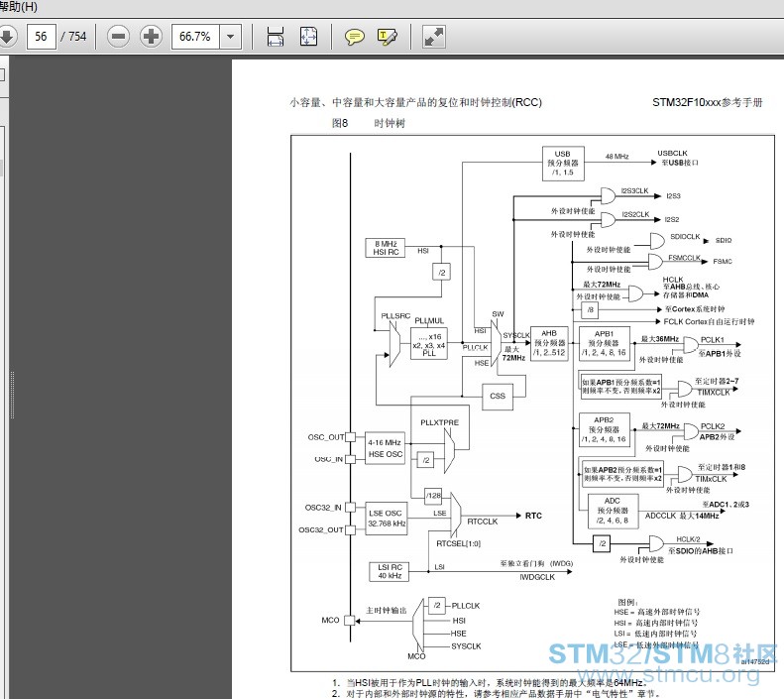The image size is (784, 699).
Task: Select the fit one full page icon
Action: tap(308, 37)
